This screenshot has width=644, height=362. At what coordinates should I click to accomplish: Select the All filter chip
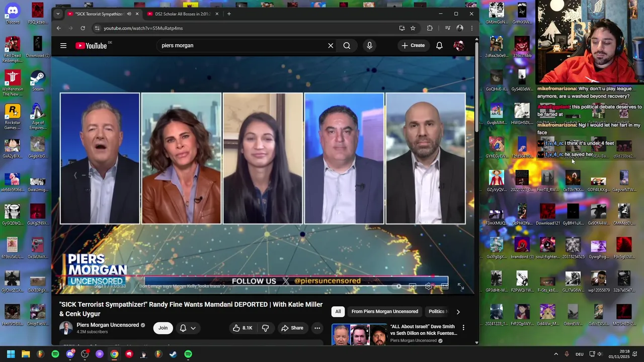(x=338, y=312)
